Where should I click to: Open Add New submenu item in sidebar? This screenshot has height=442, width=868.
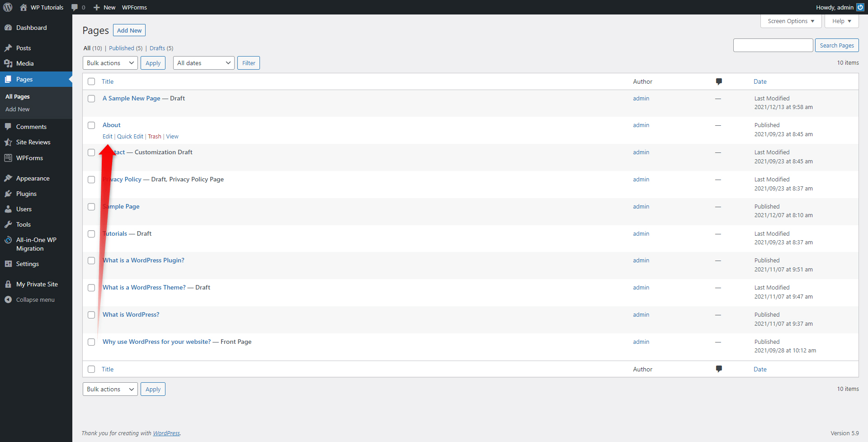(x=18, y=109)
